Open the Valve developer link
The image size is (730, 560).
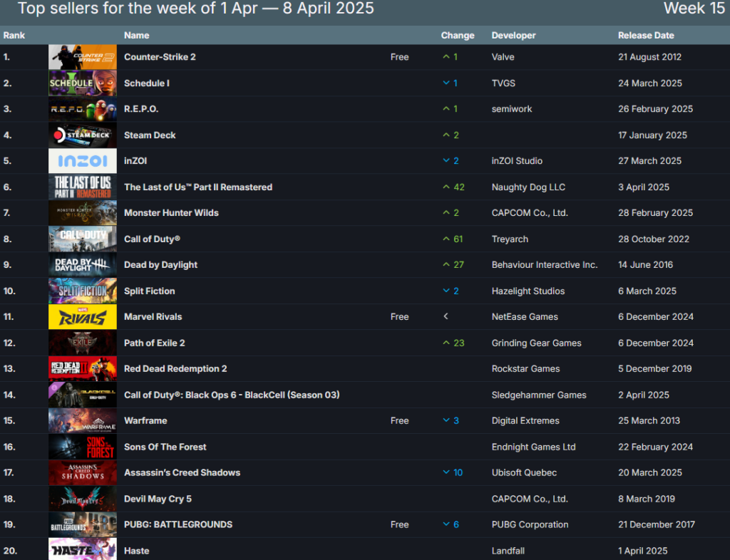pos(503,57)
